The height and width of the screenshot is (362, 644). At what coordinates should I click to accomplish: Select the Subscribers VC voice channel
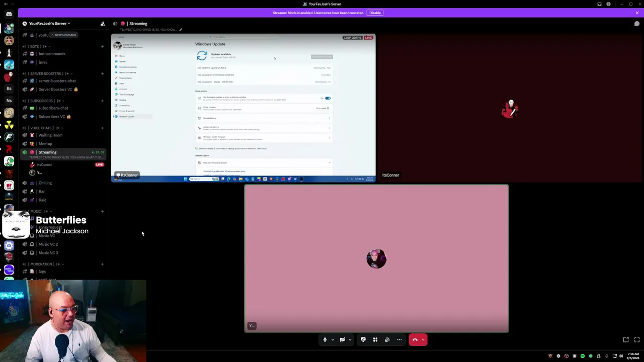[x=63, y=117]
